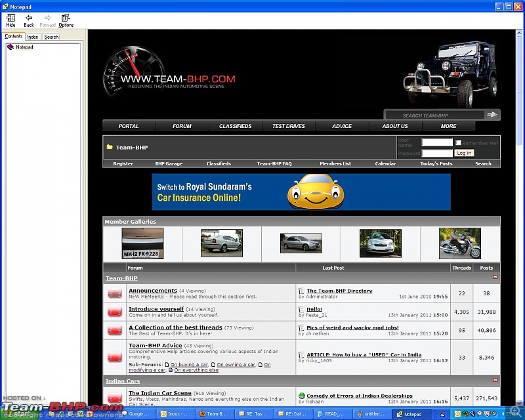525x420 pixels.
Task: Click post icon beside The Team-BHP Directory
Action: pos(301,291)
